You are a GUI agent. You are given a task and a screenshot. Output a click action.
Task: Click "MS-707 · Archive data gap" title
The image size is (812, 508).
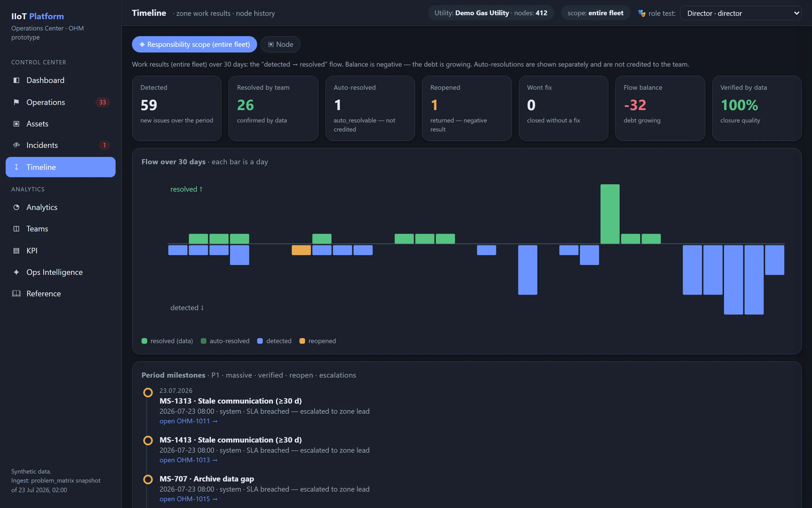point(207,479)
